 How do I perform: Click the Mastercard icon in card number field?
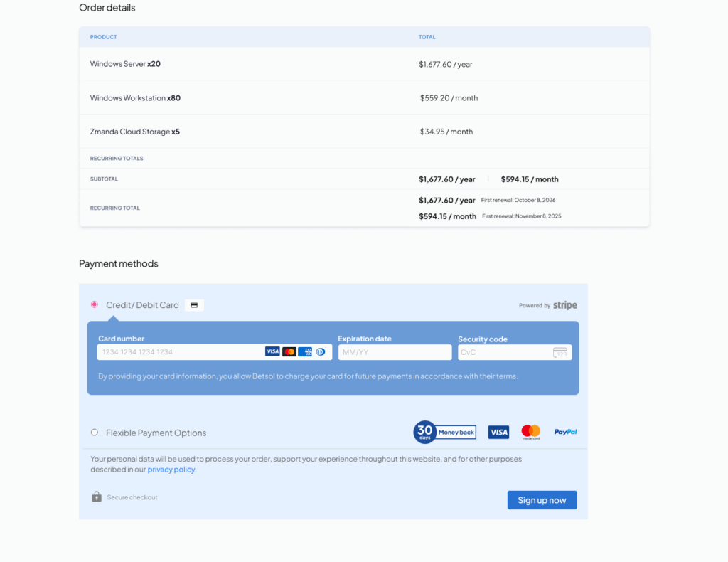pos(289,351)
